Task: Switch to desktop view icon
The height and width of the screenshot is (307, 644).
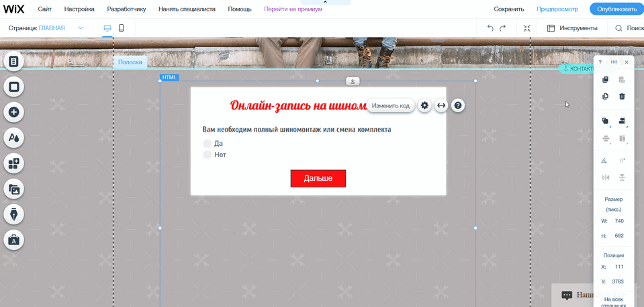Action: tap(107, 28)
